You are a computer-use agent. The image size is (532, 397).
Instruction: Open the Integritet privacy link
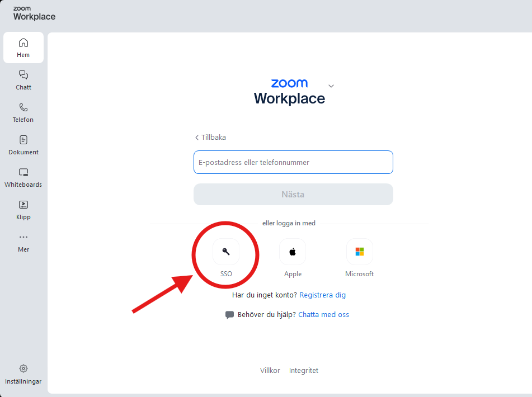304,371
